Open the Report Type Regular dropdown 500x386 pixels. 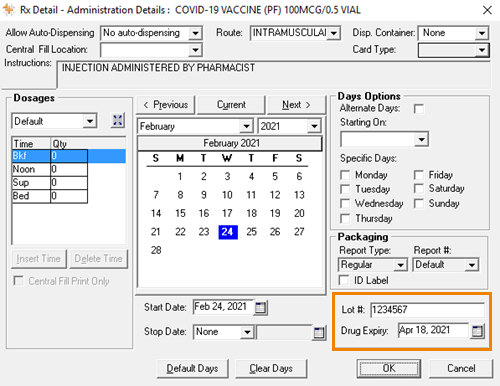[400, 265]
